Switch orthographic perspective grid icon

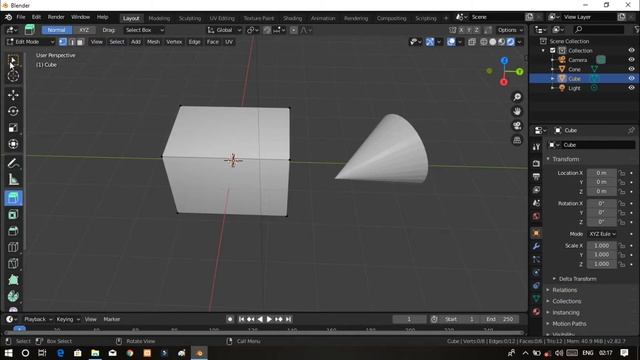pos(517,140)
